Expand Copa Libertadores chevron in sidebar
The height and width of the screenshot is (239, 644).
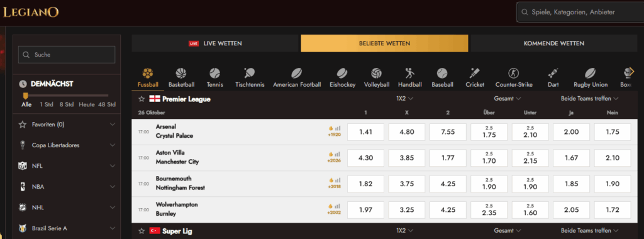113,145
